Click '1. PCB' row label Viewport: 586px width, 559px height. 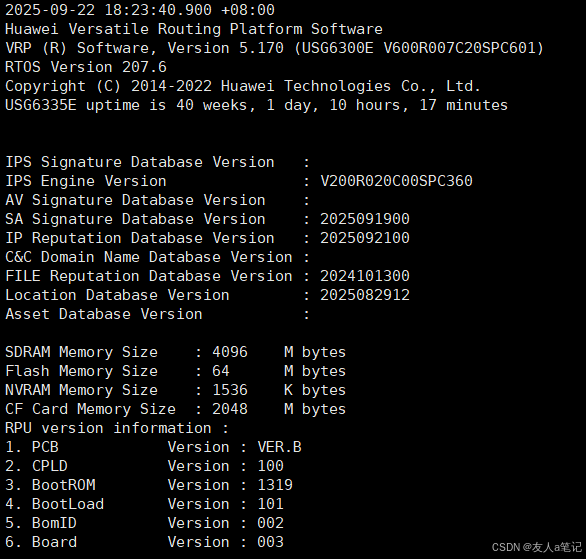click(32, 447)
